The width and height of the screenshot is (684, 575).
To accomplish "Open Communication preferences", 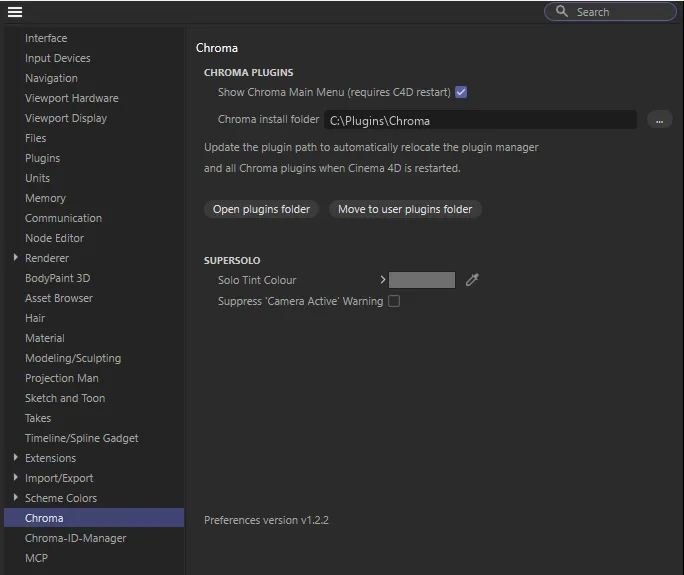I will [x=63, y=218].
